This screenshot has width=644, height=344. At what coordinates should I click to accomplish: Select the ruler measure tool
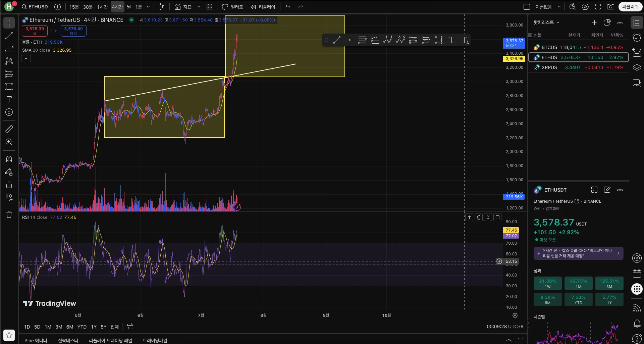click(9, 129)
